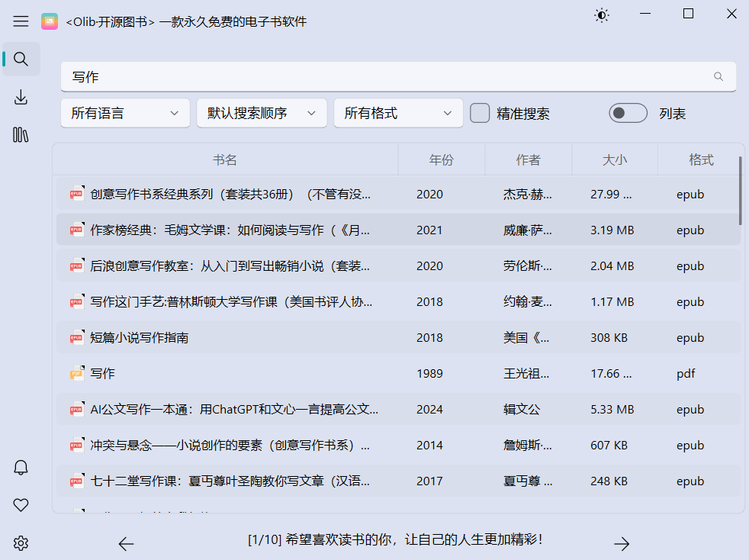Image resolution: width=749 pixels, height=560 pixels.
Task: Sort by 大小 column header
Action: tap(615, 159)
